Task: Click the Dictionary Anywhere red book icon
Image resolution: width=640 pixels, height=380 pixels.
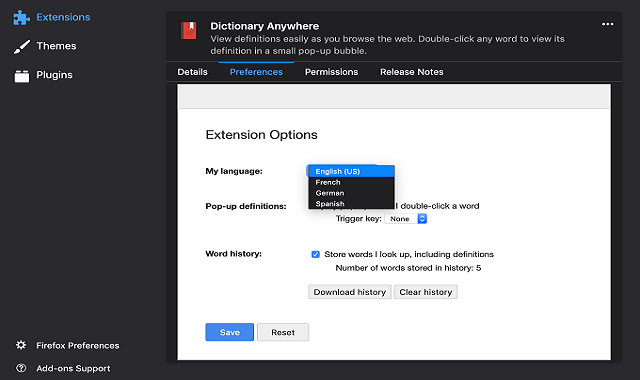Action: [x=189, y=31]
